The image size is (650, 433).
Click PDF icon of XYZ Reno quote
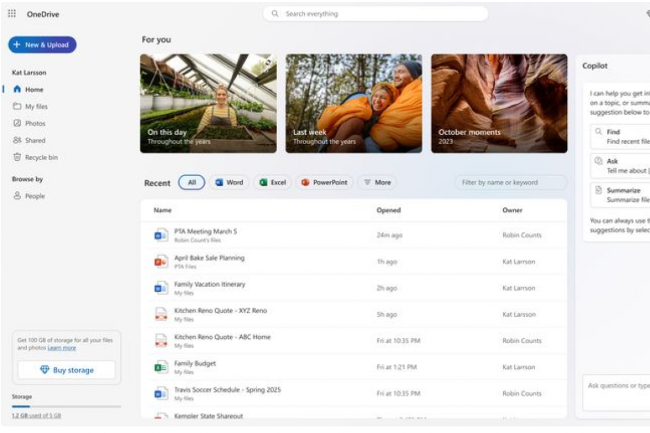point(161,314)
